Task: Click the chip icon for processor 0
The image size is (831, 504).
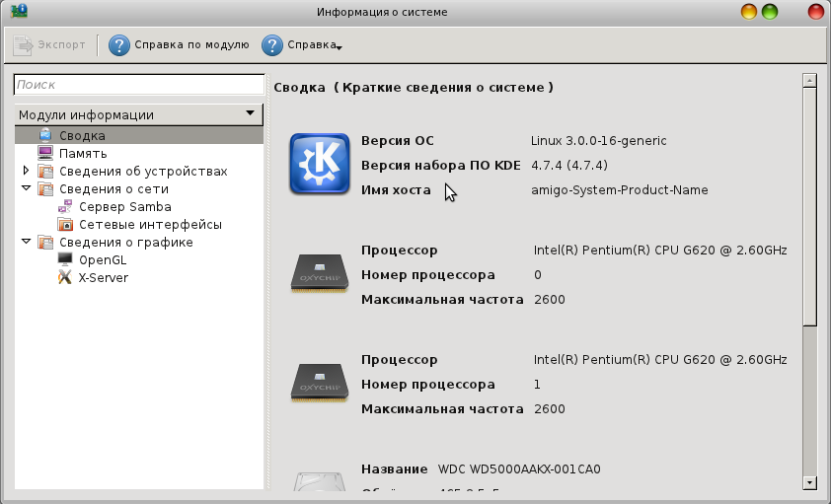Action: (x=320, y=273)
